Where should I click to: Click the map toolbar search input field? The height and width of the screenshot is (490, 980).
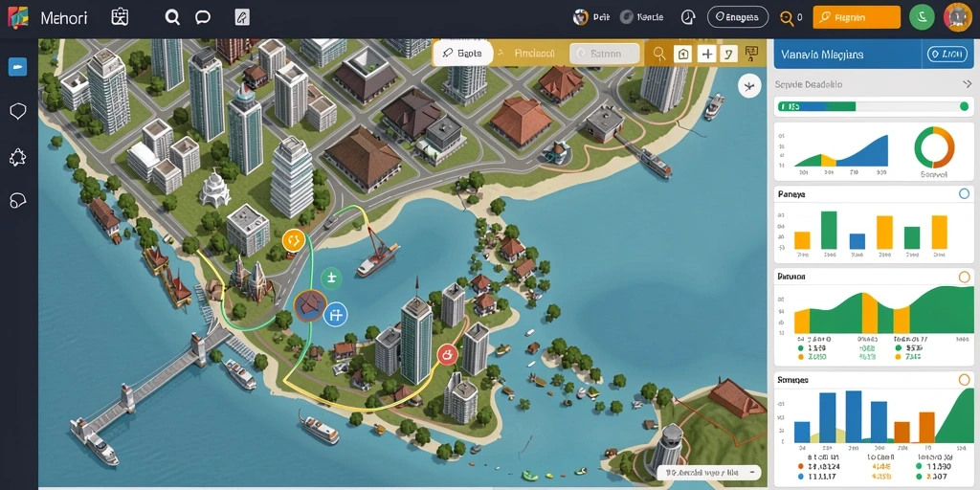pos(605,54)
